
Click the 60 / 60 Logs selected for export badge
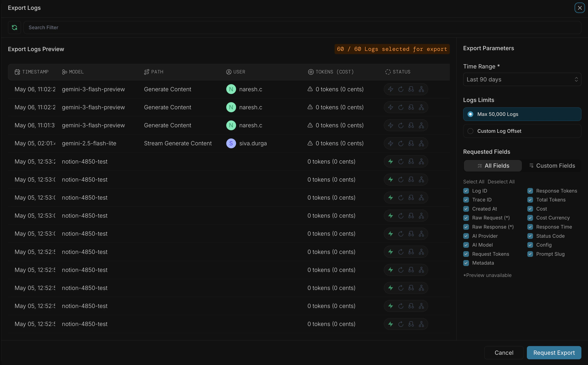392,49
